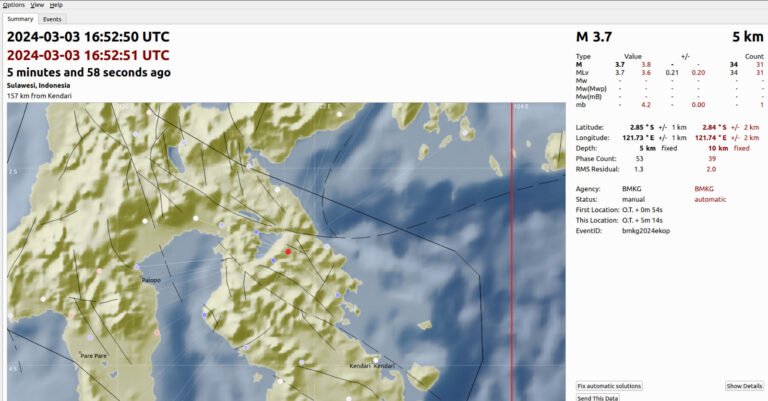Click the '157 km from Kendari' text

[39, 96]
